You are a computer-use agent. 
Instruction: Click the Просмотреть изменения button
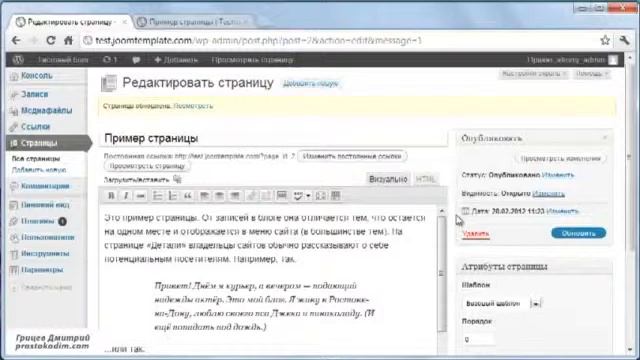tap(560, 158)
